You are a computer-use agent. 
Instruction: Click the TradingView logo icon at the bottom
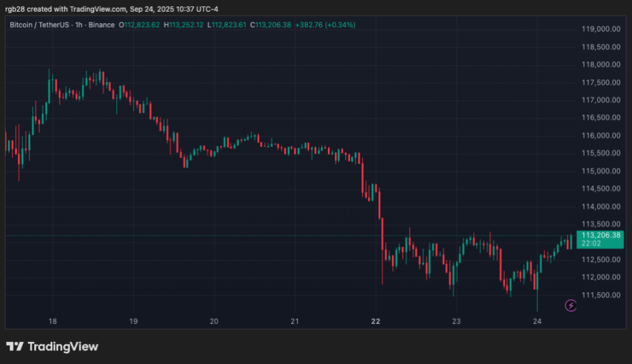click(15, 347)
